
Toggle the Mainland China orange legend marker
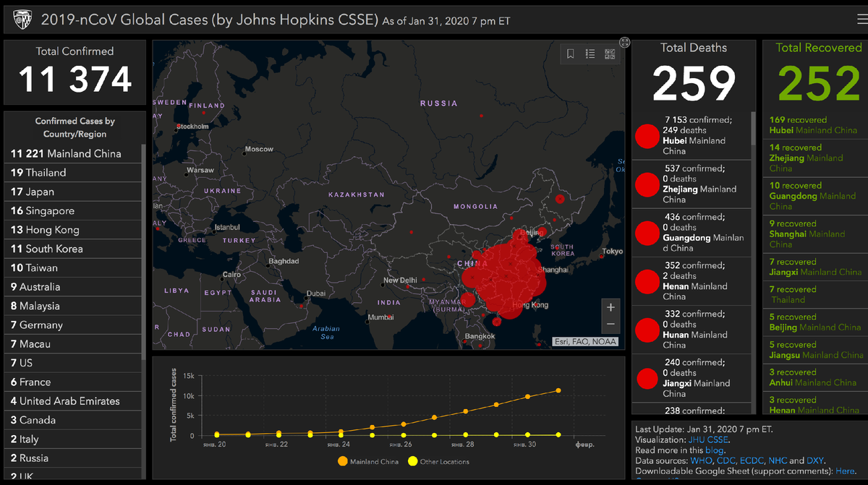click(x=342, y=461)
